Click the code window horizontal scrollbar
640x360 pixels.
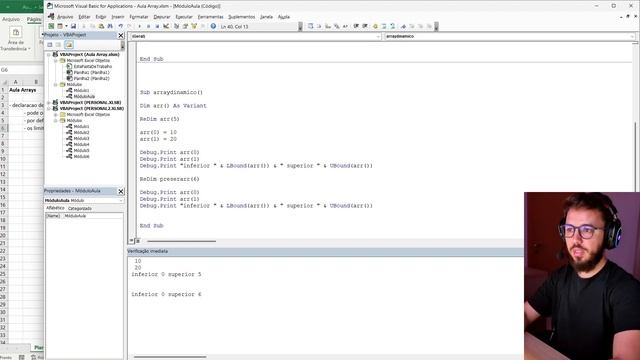pyautogui.click(x=181, y=241)
